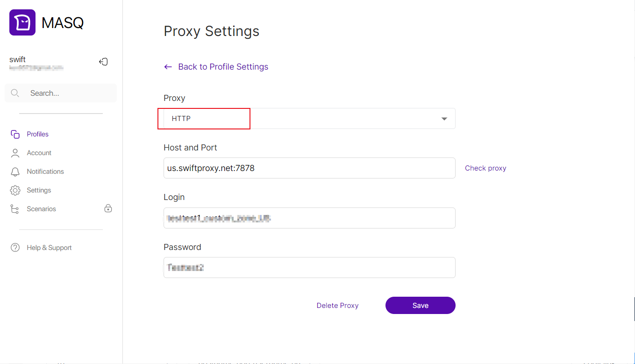Click the Host and Port field
This screenshot has height=364, width=635.
coord(309,168)
